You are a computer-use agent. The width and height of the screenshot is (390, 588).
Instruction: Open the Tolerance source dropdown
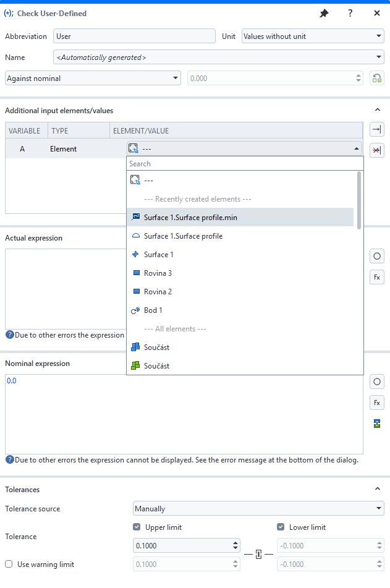(x=258, y=509)
